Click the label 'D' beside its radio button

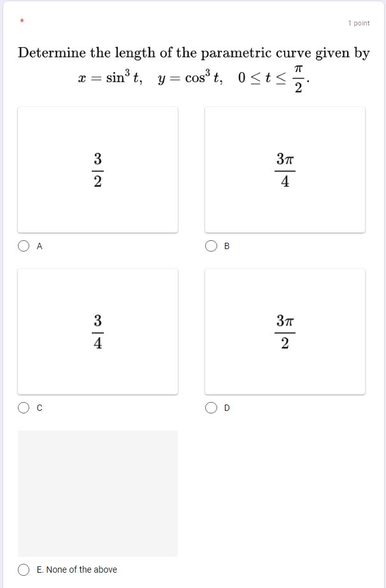tap(227, 408)
